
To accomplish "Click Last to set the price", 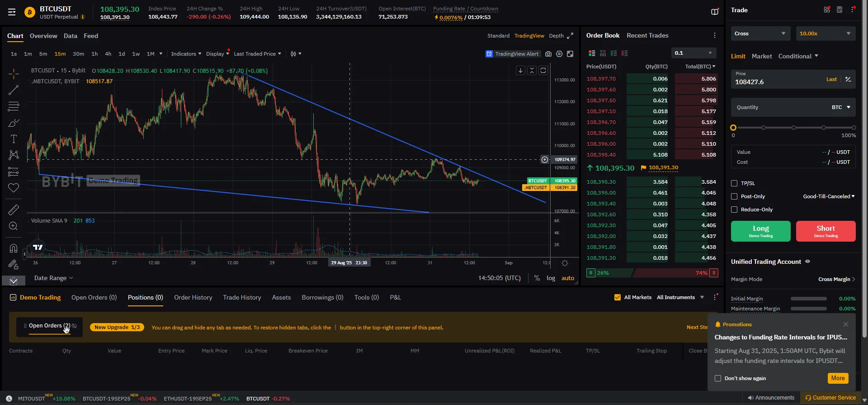I will click(x=831, y=79).
